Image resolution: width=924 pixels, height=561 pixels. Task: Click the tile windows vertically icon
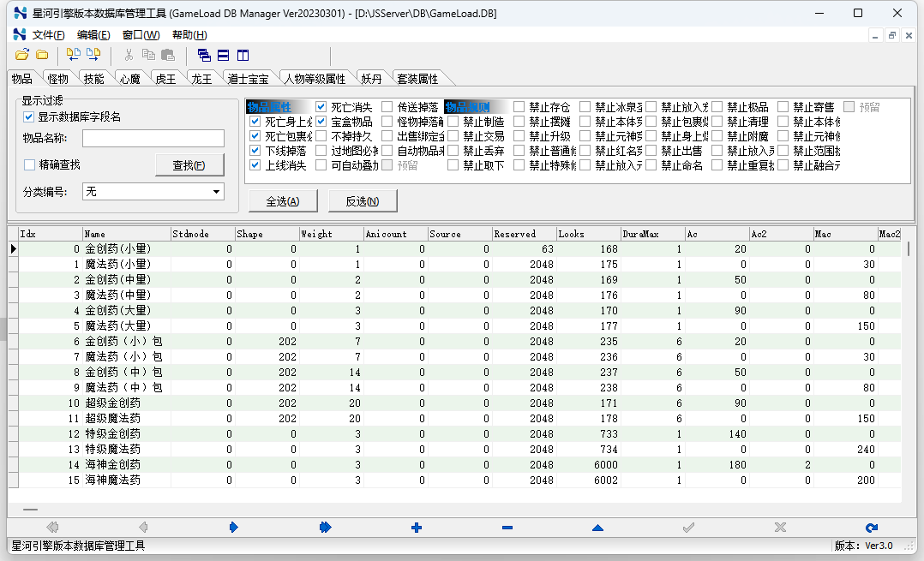[243, 55]
